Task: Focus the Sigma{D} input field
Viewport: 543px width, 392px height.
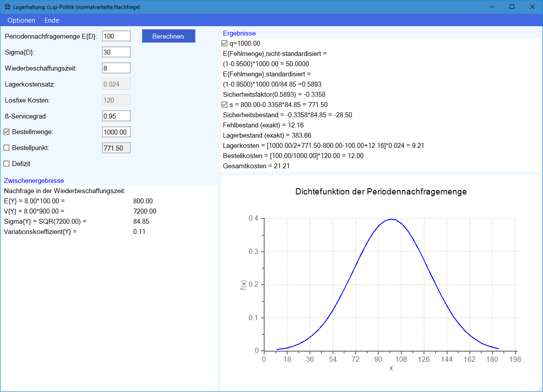Action: tap(116, 52)
